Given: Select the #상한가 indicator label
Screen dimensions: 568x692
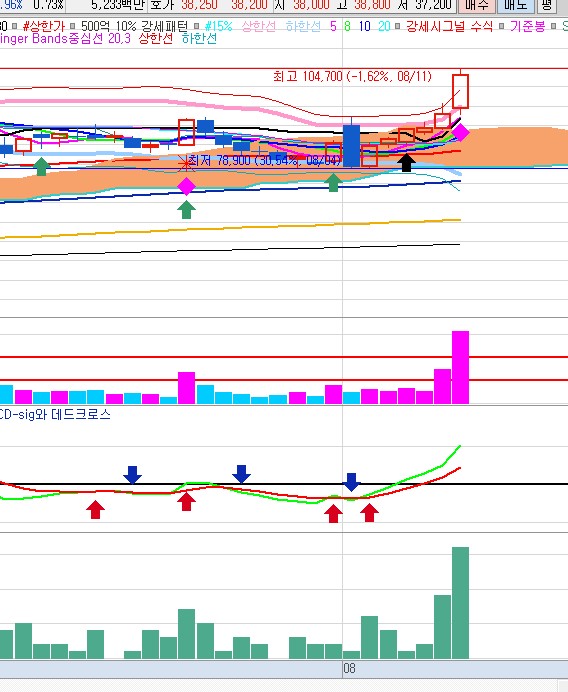Looking at the screenshot, I should point(44,26).
